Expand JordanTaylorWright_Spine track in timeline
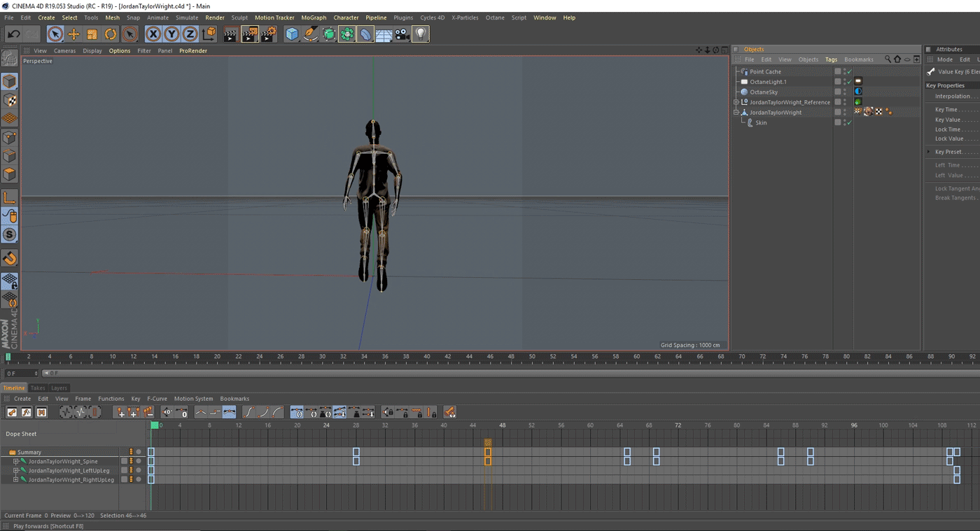 (x=15, y=462)
